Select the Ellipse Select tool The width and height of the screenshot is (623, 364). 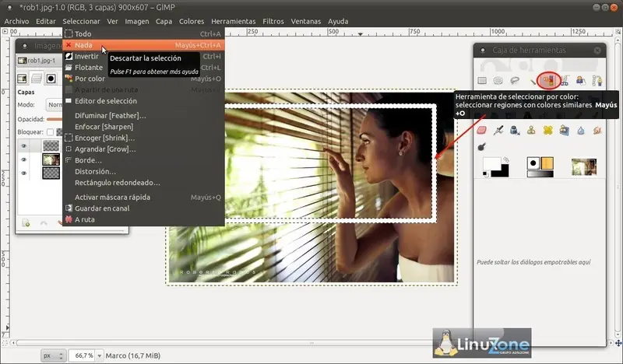(498, 81)
